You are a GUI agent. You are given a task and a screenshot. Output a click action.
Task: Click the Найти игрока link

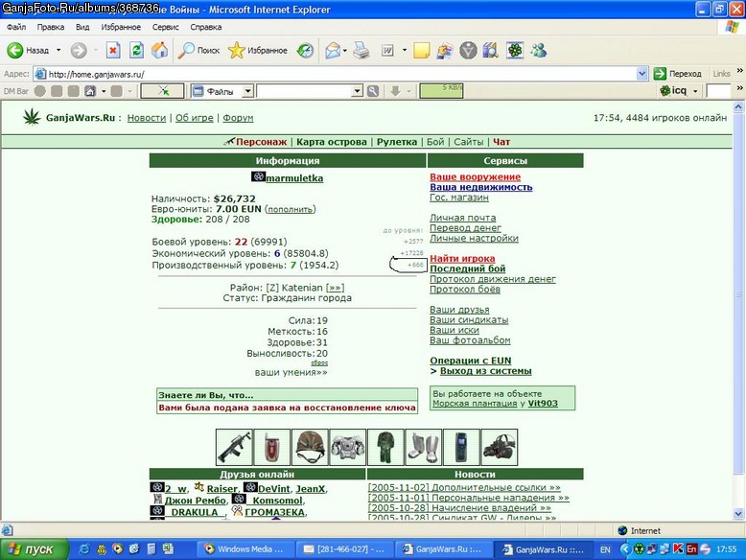[462, 258]
